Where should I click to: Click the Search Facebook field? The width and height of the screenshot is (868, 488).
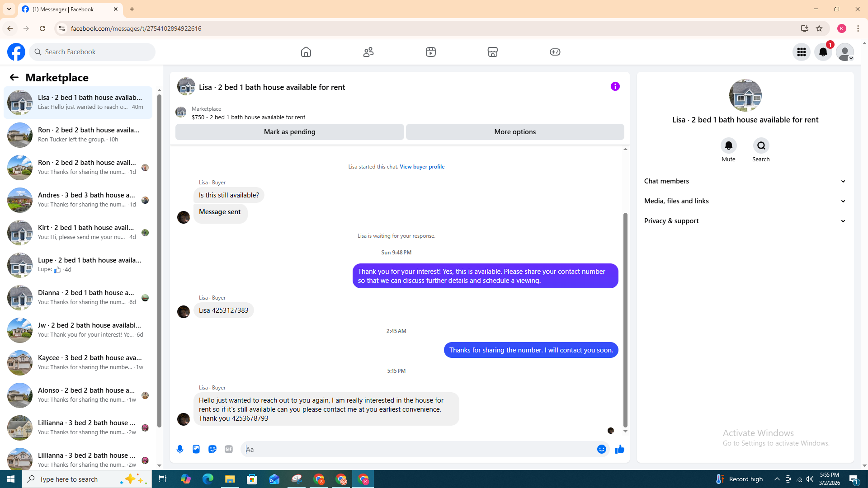pyautogui.click(x=92, y=52)
